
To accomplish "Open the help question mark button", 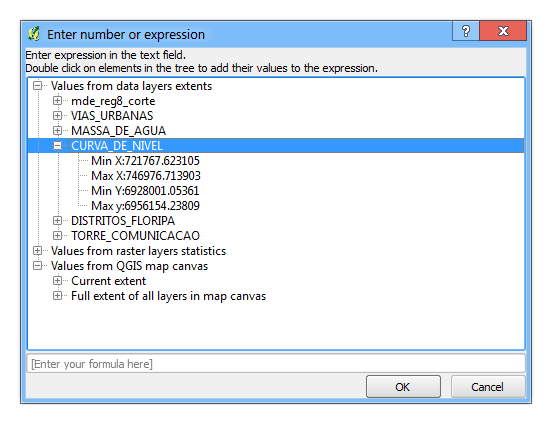I will (465, 31).
